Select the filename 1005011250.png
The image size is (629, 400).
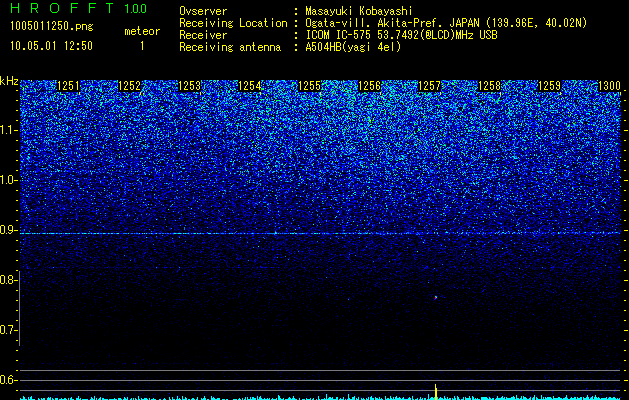pos(52,26)
